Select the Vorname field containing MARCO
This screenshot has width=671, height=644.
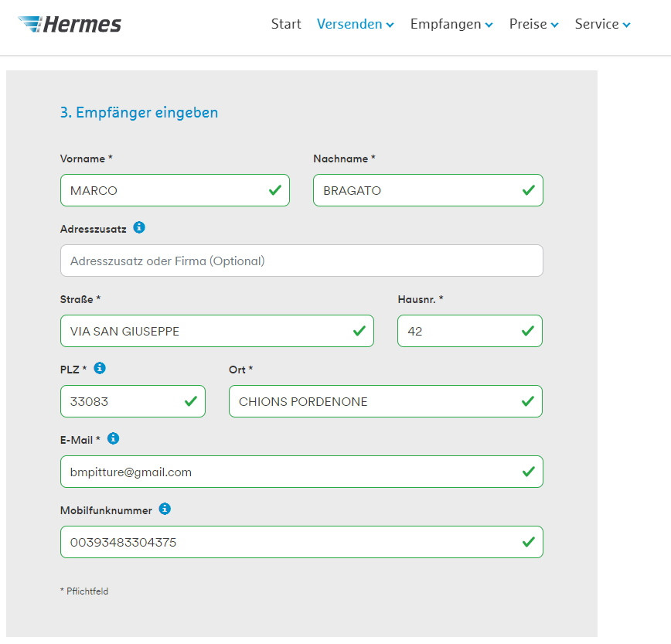[x=175, y=190]
